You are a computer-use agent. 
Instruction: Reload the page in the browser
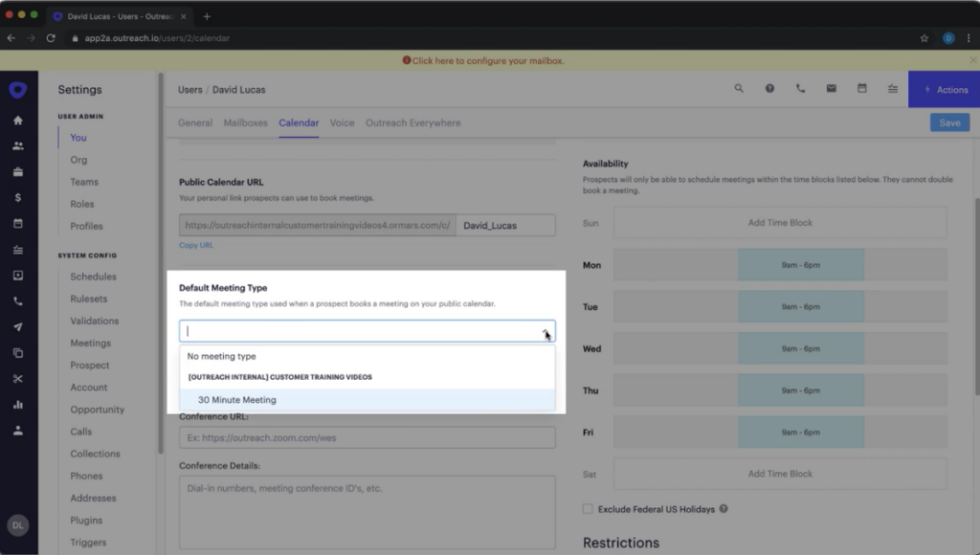point(51,38)
